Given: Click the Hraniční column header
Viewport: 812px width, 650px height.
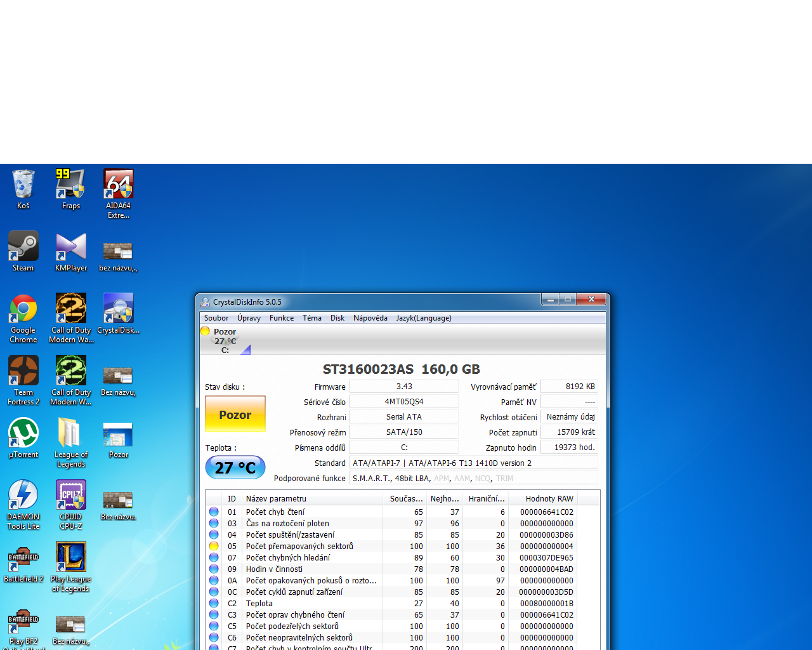Looking at the screenshot, I should click(x=486, y=499).
